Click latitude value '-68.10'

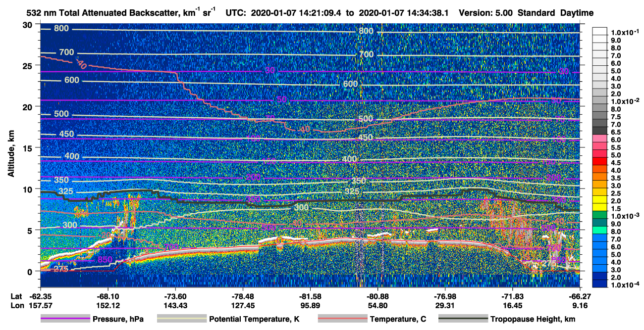(108, 297)
